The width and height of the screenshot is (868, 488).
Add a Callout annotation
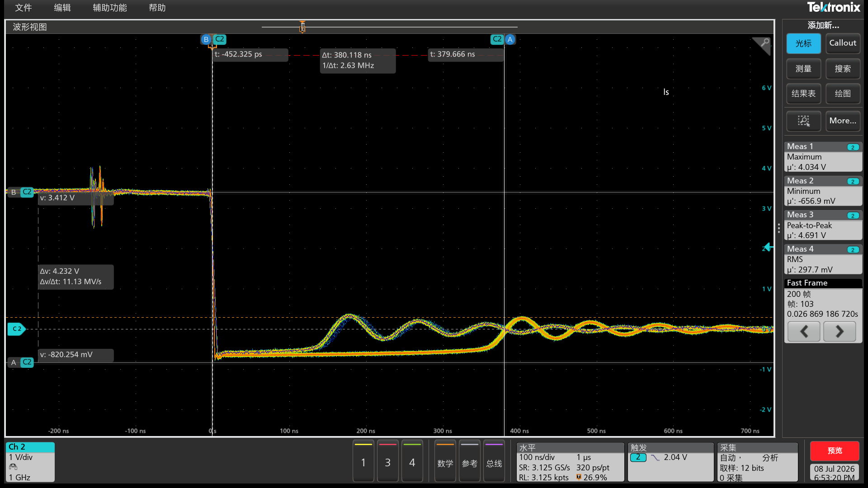843,43
